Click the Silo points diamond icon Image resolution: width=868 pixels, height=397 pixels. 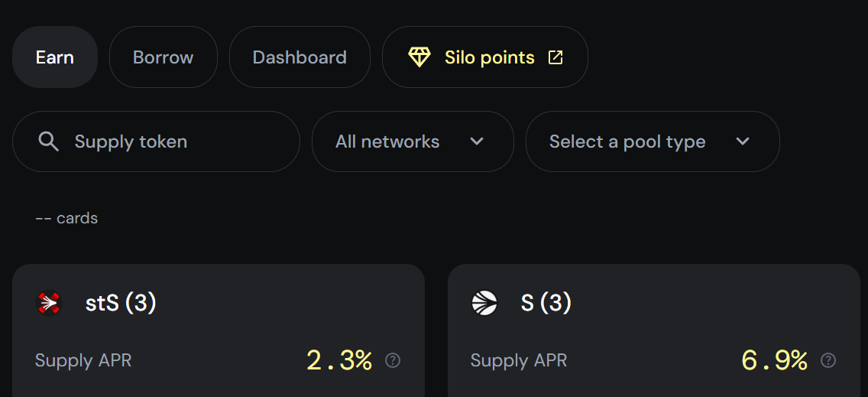click(x=419, y=57)
